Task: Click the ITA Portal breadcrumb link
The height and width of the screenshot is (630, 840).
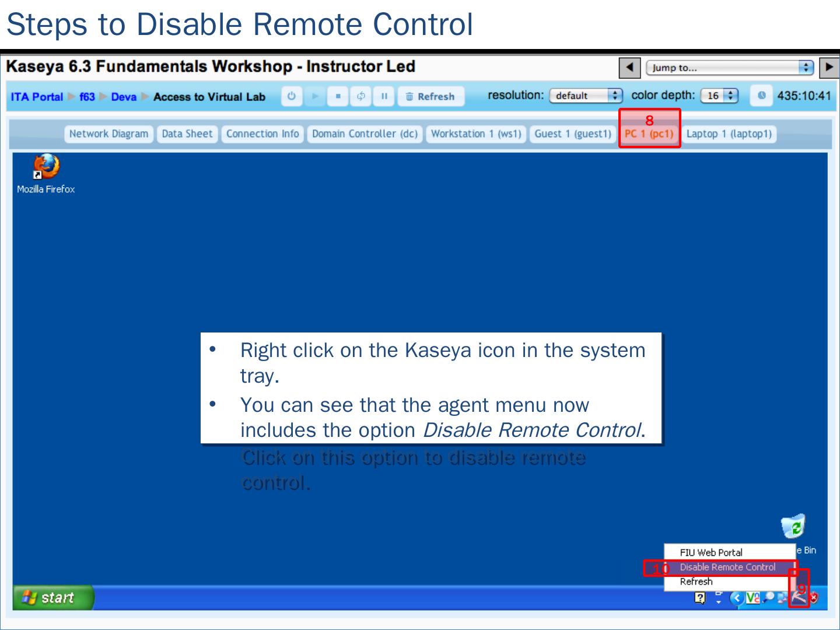Action: [37, 97]
